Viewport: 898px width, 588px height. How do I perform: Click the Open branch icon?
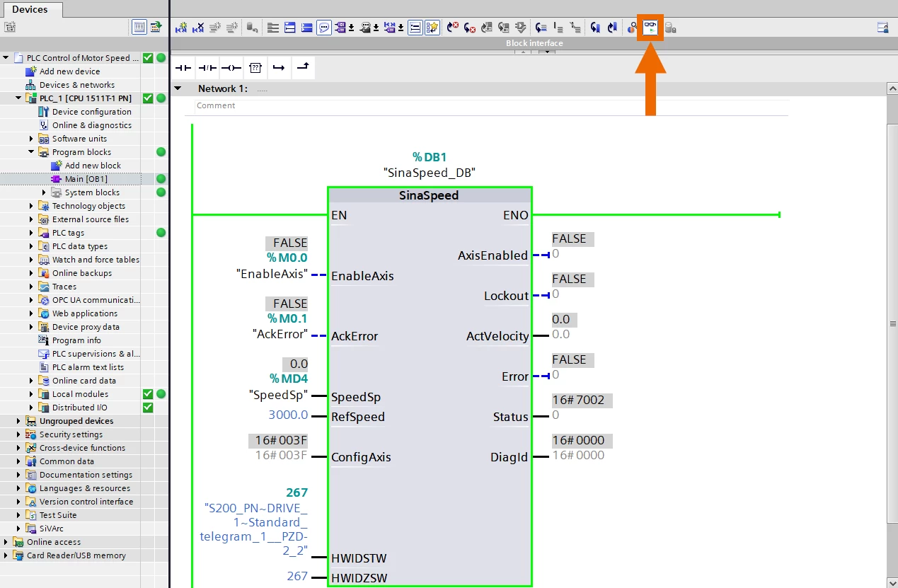coord(279,68)
